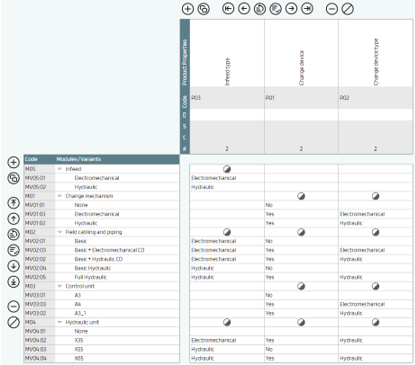
Task: Select the X65 hydraulic unit variant
Action: coord(79,358)
